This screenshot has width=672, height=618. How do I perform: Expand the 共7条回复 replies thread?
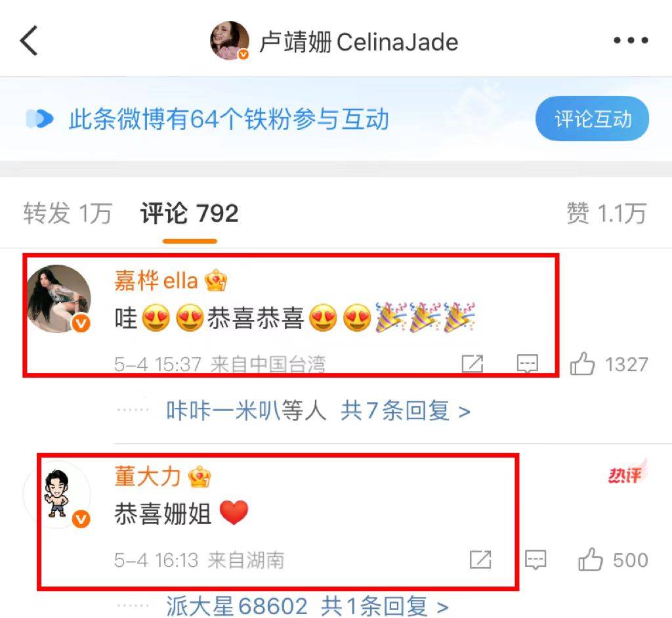(x=405, y=411)
